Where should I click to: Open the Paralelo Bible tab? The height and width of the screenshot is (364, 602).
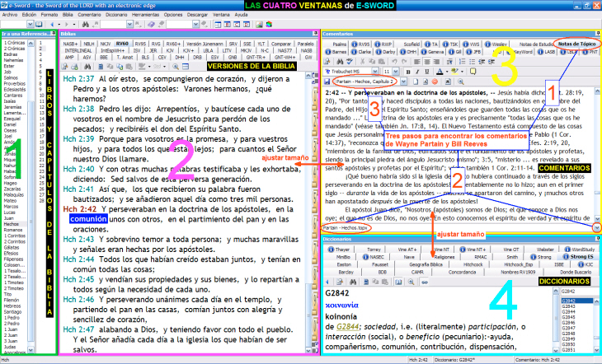click(306, 44)
